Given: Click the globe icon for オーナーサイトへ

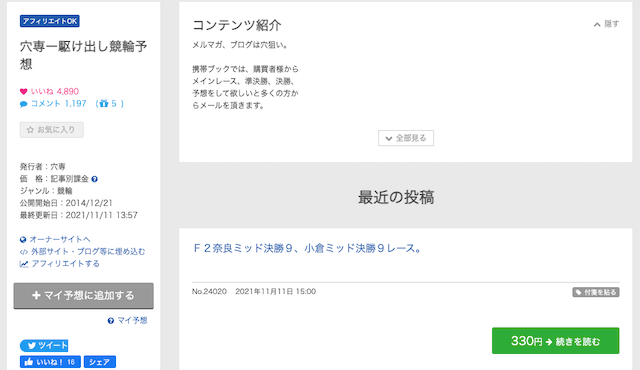Looking at the screenshot, I should [x=23, y=239].
